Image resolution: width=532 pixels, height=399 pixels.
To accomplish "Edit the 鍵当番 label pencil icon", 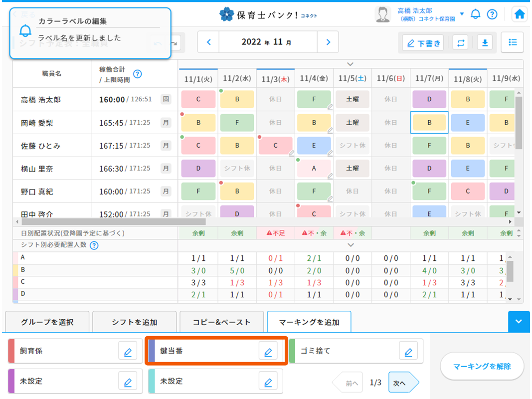I will [268, 352].
